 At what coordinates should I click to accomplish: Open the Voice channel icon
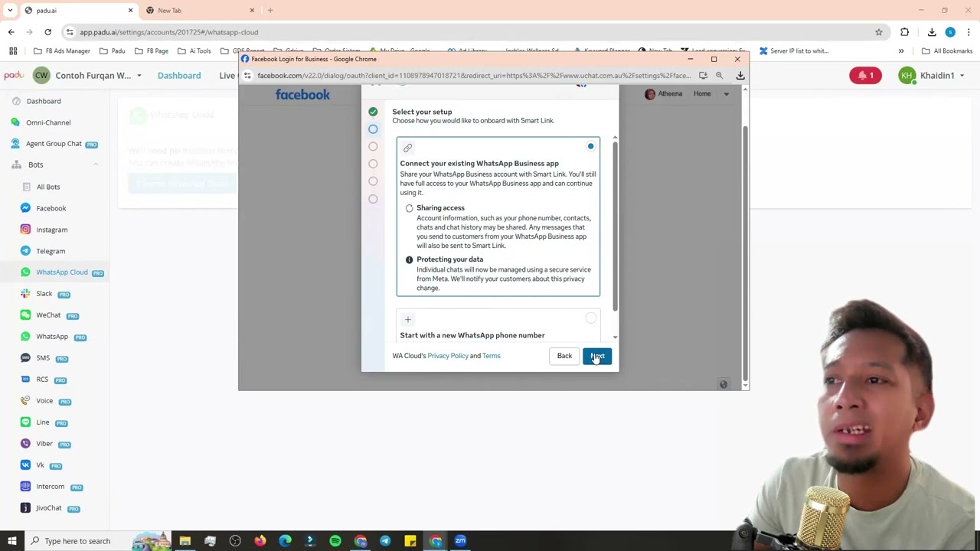tap(25, 401)
